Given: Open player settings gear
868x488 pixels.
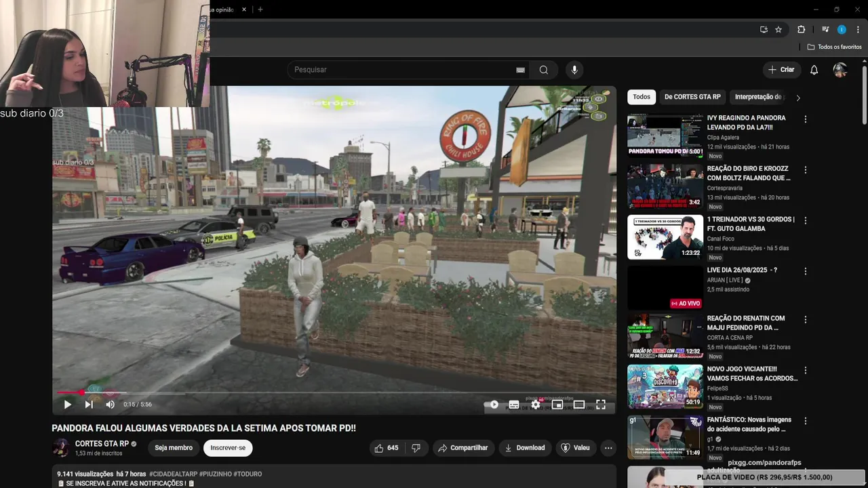Looking at the screenshot, I should click(x=536, y=405).
